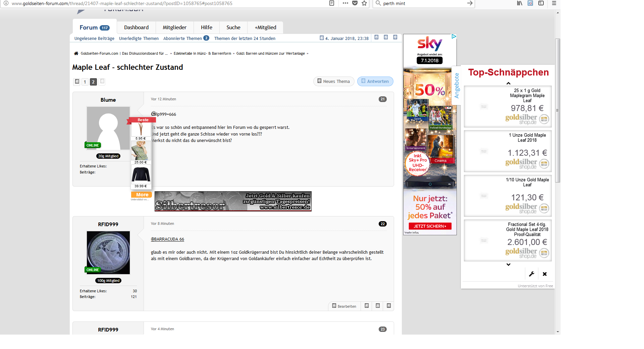Click the date '4. Januar 2018, 23:38'
644x349 pixels.
click(347, 39)
